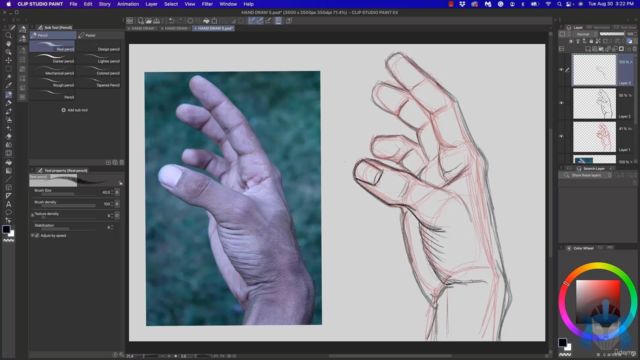The width and height of the screenshot is (640, 360).
Task: Choose the Rough pencil sub tool
Action: point(52,82)
